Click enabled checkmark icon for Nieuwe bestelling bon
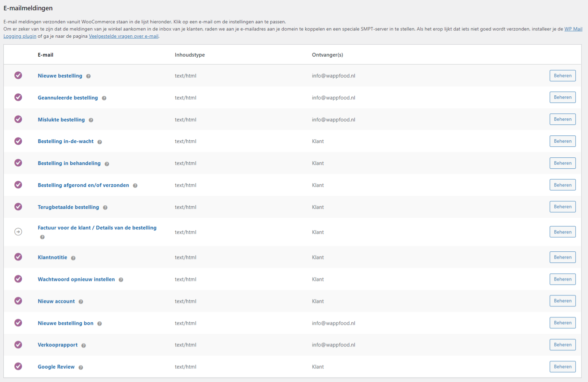Screen dimensions: 588x382 (18, 323)
